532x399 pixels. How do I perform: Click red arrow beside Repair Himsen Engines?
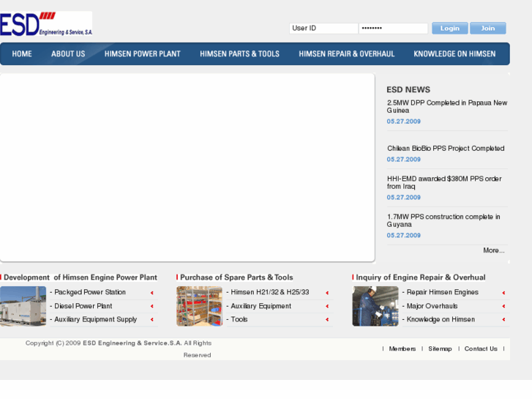click(x=504, y=293)
